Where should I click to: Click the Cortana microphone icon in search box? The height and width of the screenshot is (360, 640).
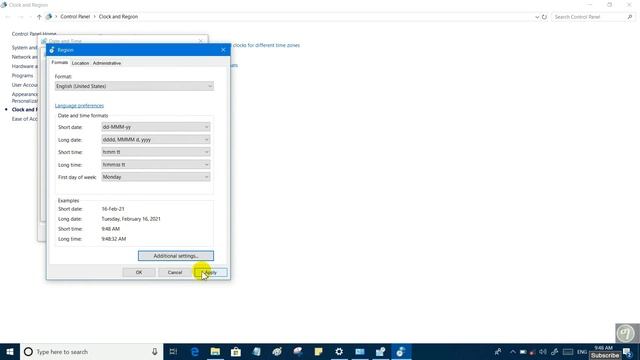155,351
